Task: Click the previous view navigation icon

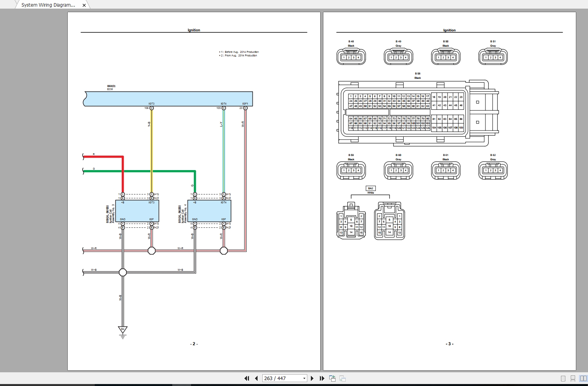Action: [x=332, y=378]
